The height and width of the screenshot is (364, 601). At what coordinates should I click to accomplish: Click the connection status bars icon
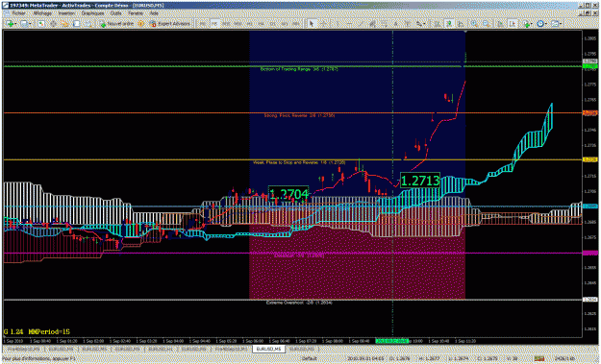click(x=539, y=358)
